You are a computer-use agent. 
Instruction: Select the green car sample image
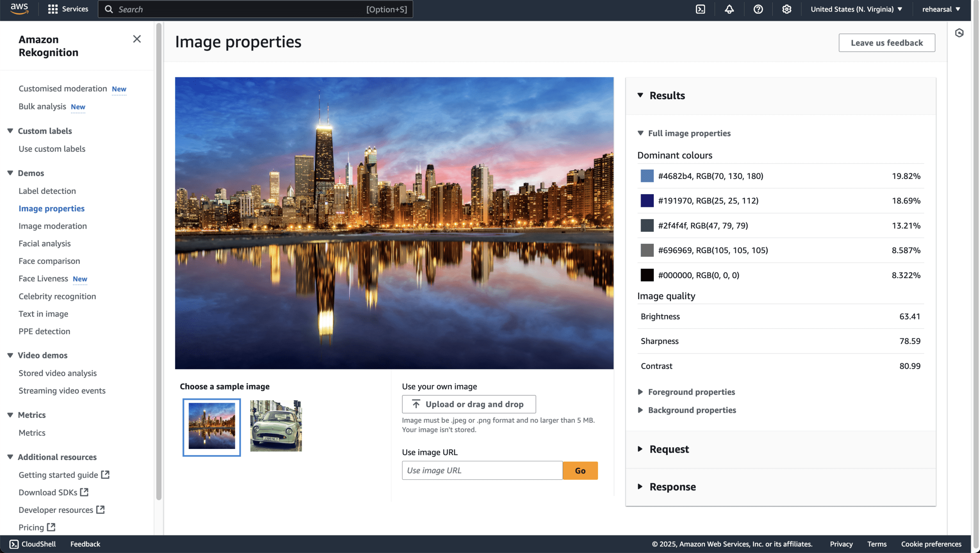pyautogui.click(x=276, y=426)
